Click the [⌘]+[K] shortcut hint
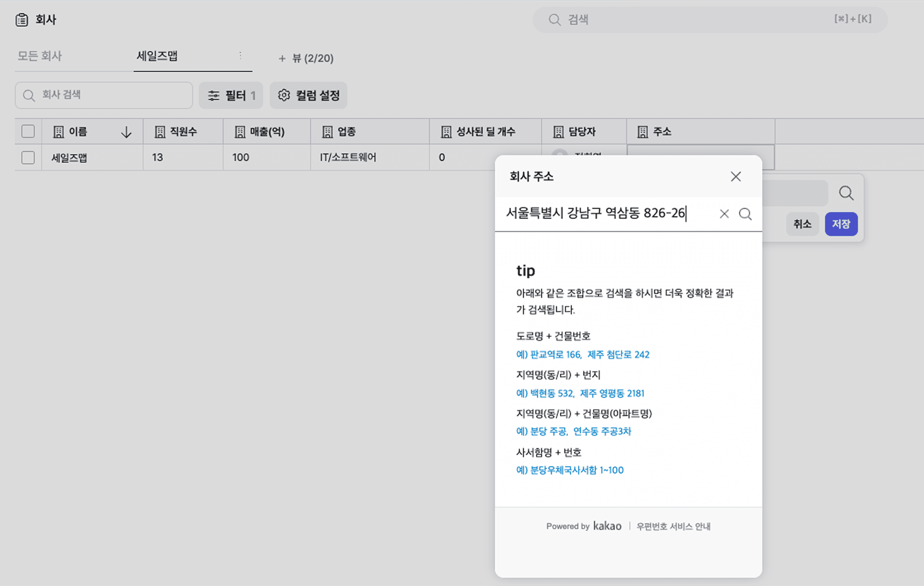 tap(853, 19)
